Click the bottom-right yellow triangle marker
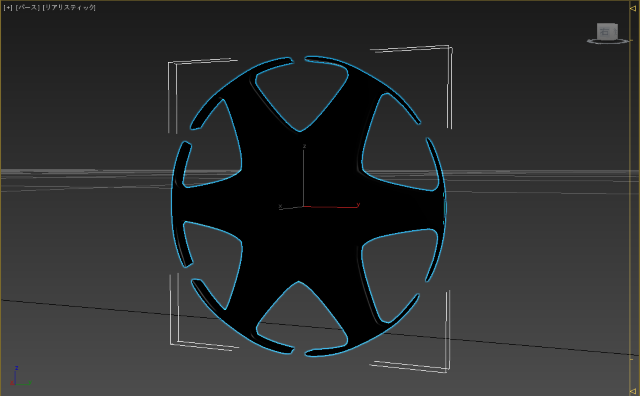Viewport: 640px width, 396px height. pyautogui.click(x=633, y=391)
